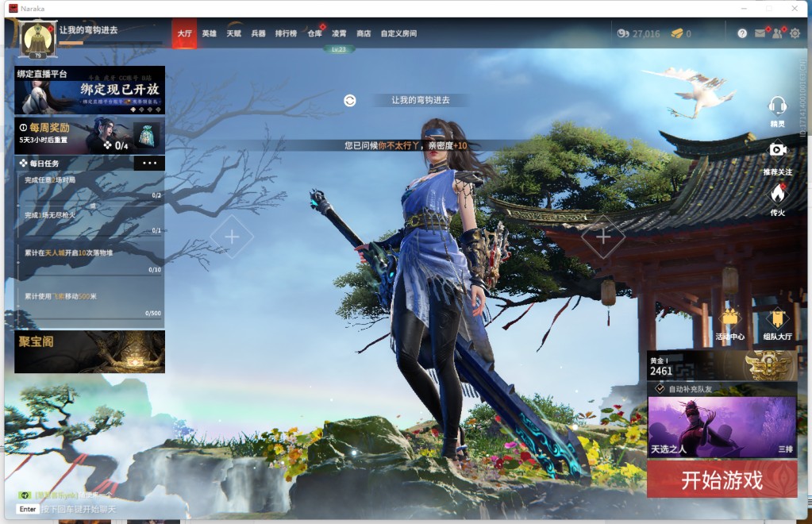The image size is (812, 524).
Task: Open the 商店 shop tab
Action: tap(364, 33)
